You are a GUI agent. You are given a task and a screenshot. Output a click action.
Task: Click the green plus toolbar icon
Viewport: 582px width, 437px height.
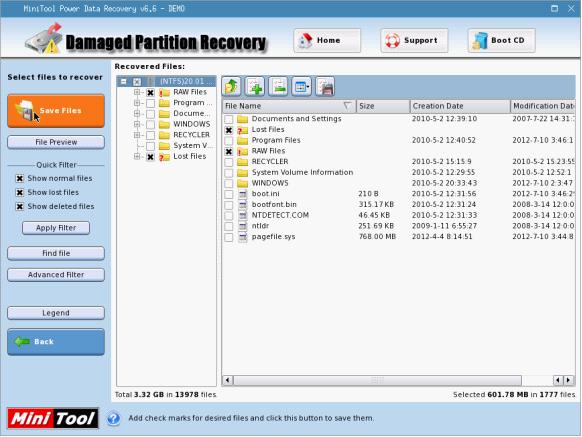point(255,87)
